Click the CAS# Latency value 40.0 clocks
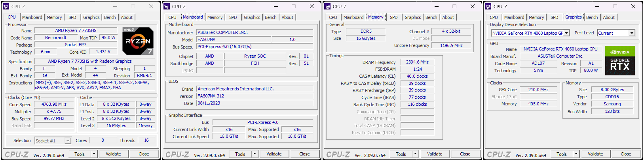644x161 pixels. 417,77
